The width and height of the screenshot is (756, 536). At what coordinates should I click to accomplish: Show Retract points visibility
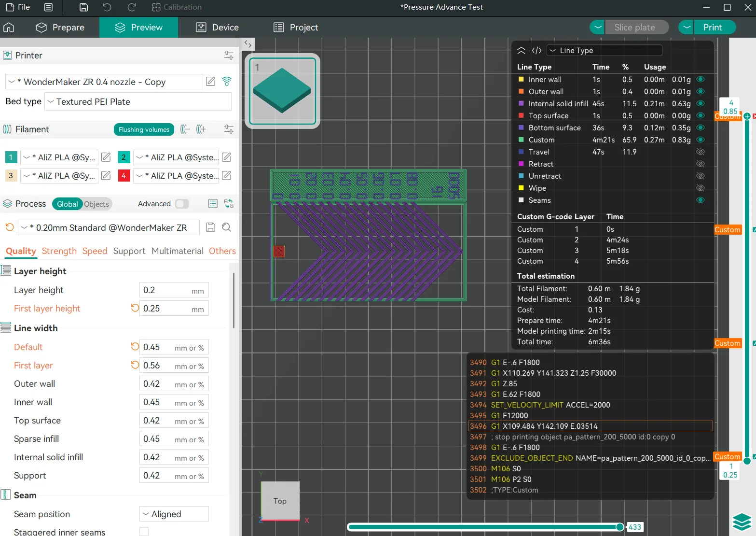pos(701,164)
